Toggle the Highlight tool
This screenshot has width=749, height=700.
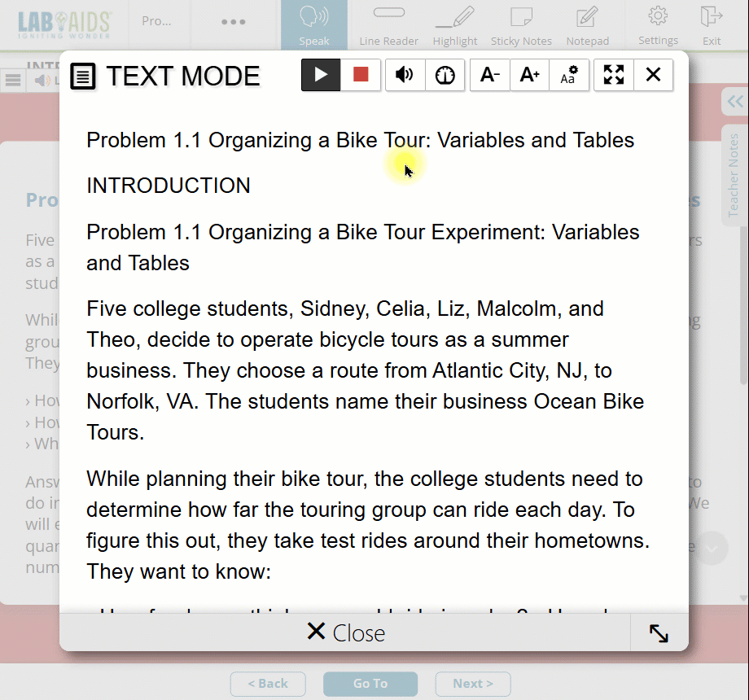click(x=455, y=24)
